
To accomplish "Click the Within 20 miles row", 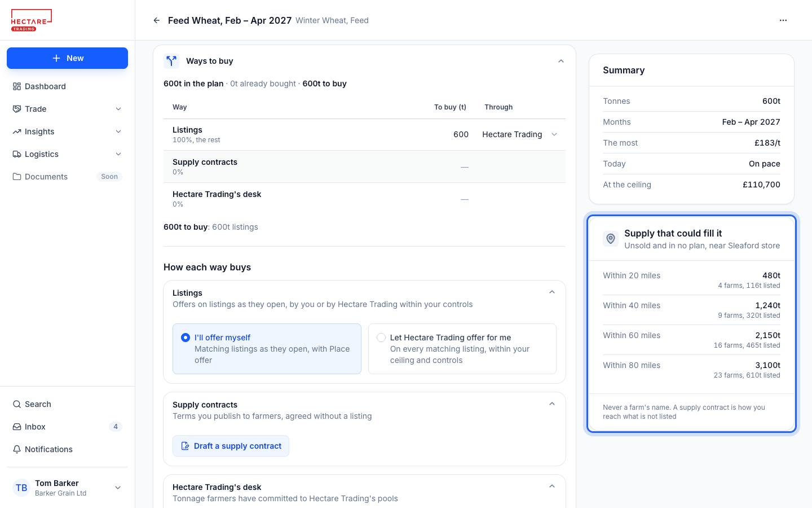I will pos(691,280).
